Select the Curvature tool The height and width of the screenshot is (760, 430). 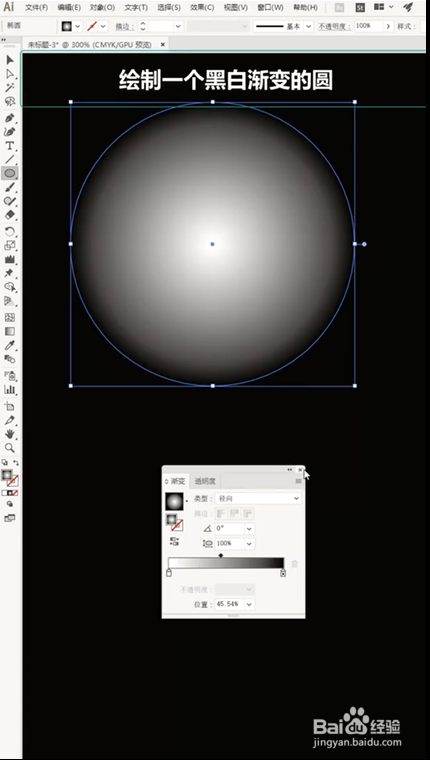click(10, 132)
